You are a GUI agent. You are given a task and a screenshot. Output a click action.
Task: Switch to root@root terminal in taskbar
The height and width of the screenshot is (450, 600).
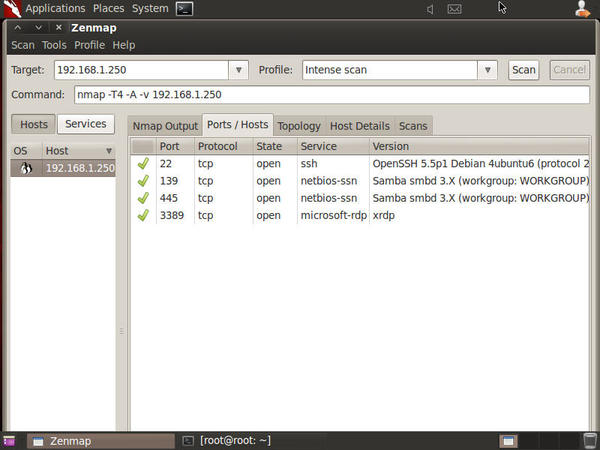(227, 441)
